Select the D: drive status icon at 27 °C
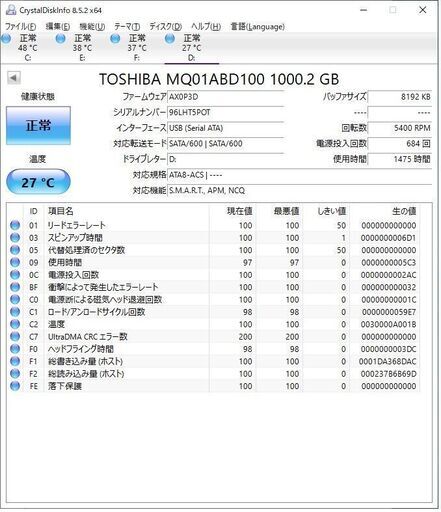Viewport: 441px width, 512px height. (170, 39)
